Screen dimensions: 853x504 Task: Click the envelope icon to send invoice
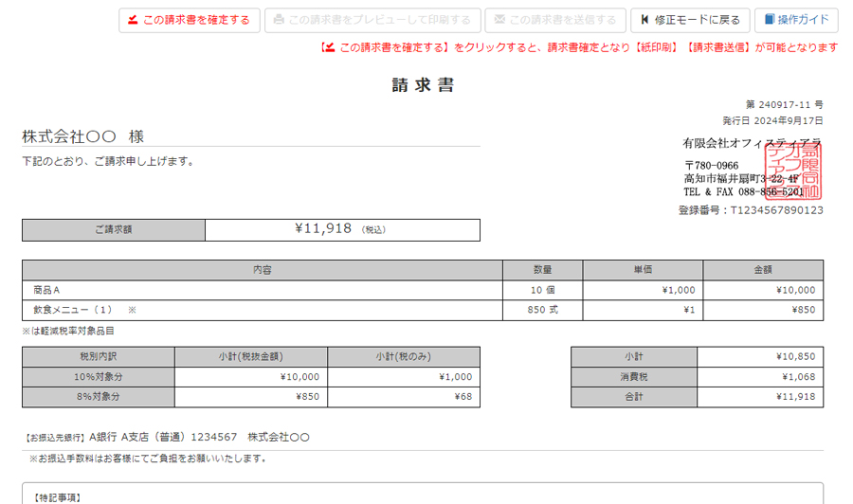pyautogui.click(x=499, y=20)
